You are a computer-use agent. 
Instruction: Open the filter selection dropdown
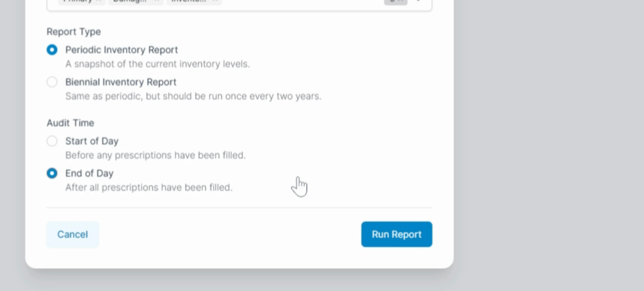coord(418,1)
